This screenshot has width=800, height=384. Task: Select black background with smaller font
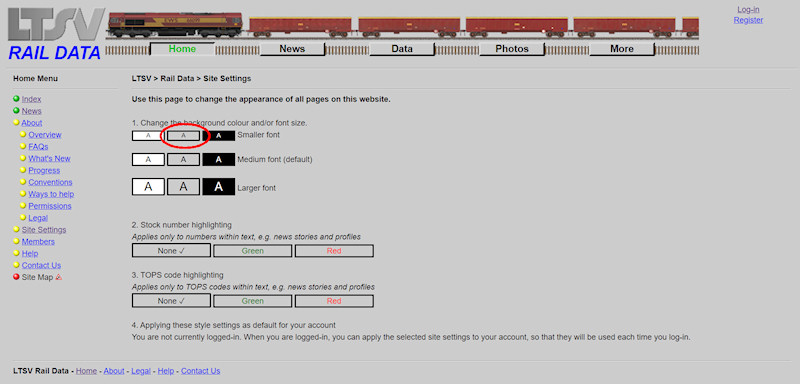(x=218, y=136)
